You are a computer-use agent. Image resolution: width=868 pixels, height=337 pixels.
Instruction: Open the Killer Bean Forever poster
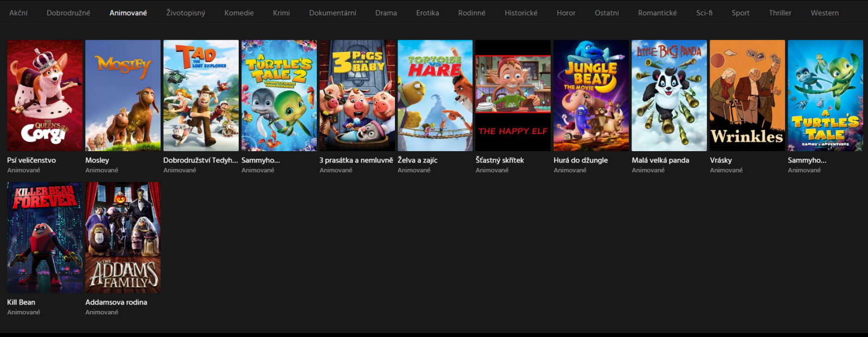(x=45, y=237)
